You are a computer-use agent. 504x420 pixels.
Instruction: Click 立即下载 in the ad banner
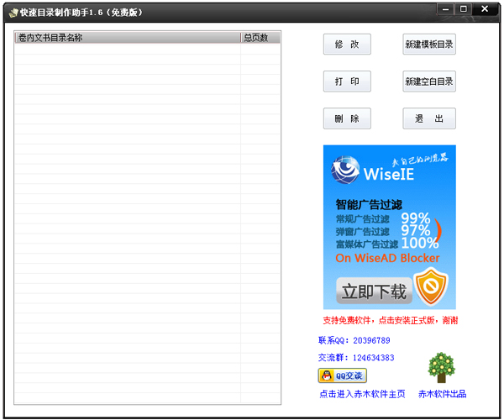[x=372, y=291]
